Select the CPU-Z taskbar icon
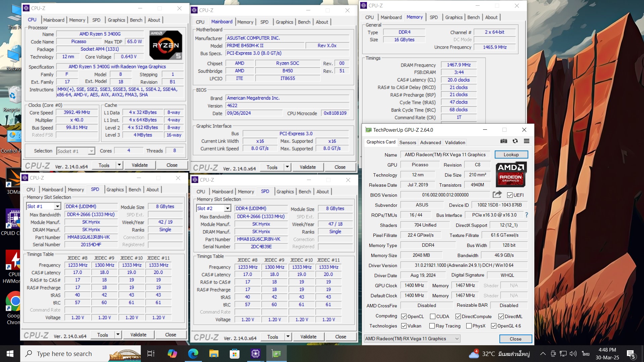The width and height of the screenshot is (644, 362). (256, 354)
